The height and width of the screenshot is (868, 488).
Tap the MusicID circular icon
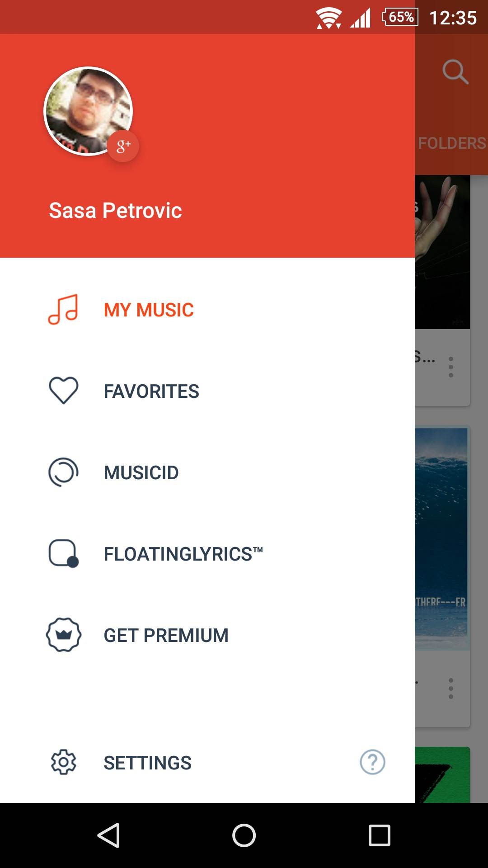[63, 472]
